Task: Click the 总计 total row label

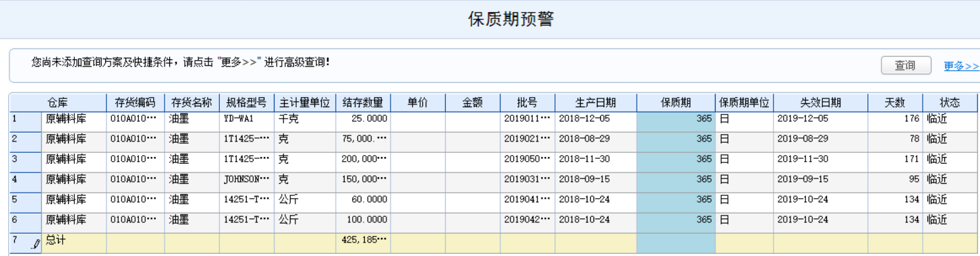Action: (x=56, y=240)
